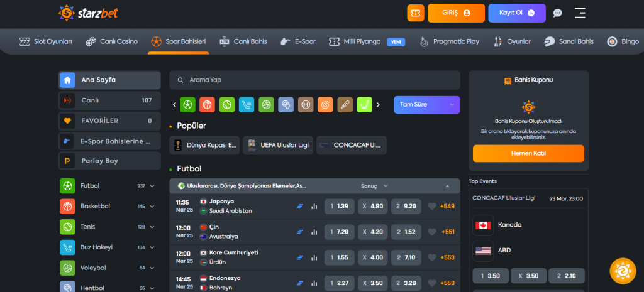Click the search magnifier icon
The width and height of the screenshot is (644, 292).
coord(180,80)
